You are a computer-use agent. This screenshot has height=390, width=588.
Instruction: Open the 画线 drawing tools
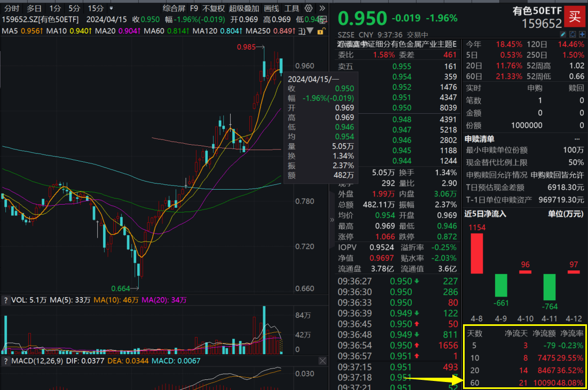[x=271, y=8]
